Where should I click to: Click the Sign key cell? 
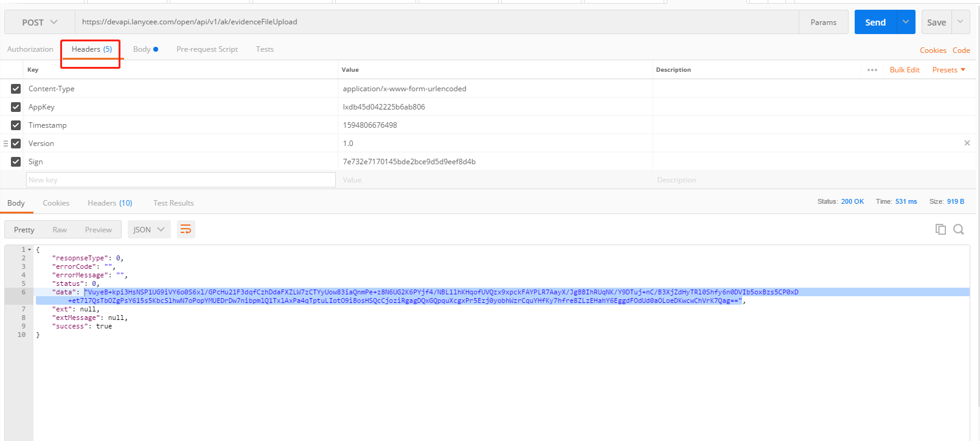181,162
